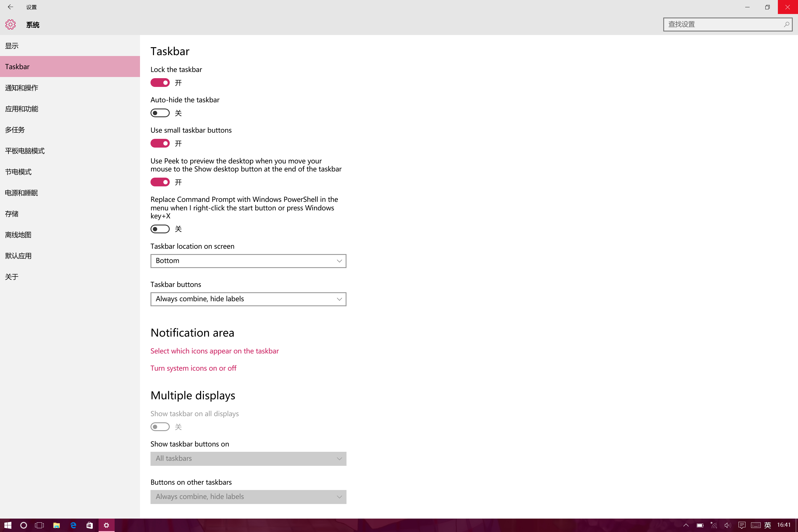
Task: Open Task View icon on taskbar
Action: 39,525
